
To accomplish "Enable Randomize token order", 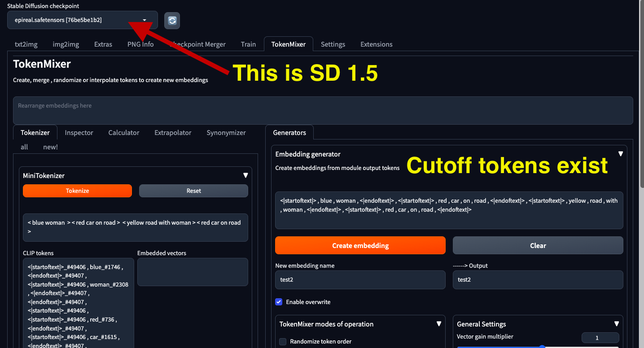I will pyautogui.click(x=283, y=341).
